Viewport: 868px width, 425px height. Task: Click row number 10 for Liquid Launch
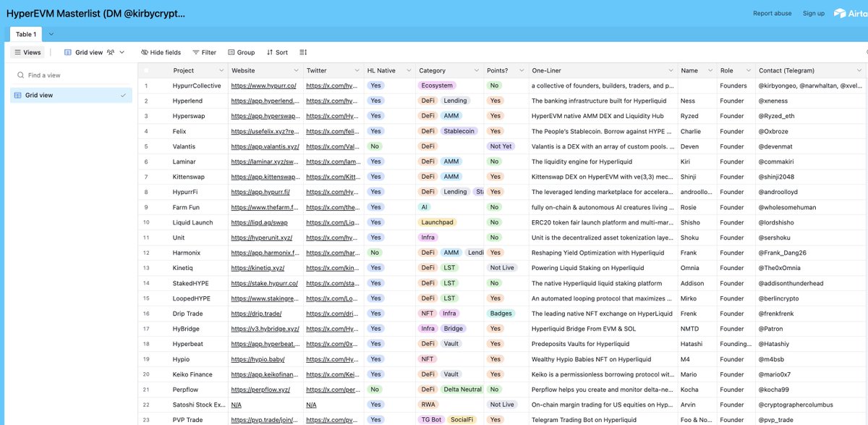tap(145, 222)
